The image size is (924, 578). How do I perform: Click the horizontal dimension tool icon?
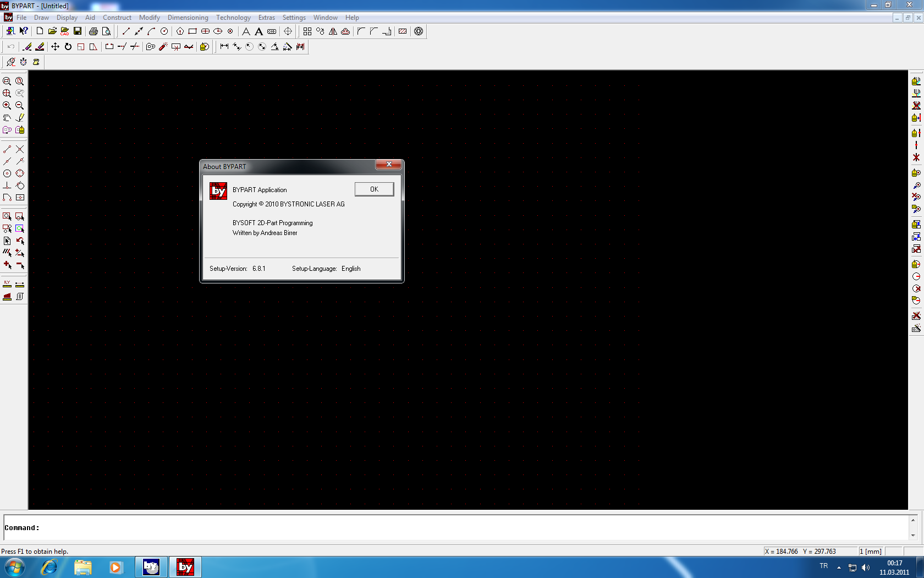[224, 47]
